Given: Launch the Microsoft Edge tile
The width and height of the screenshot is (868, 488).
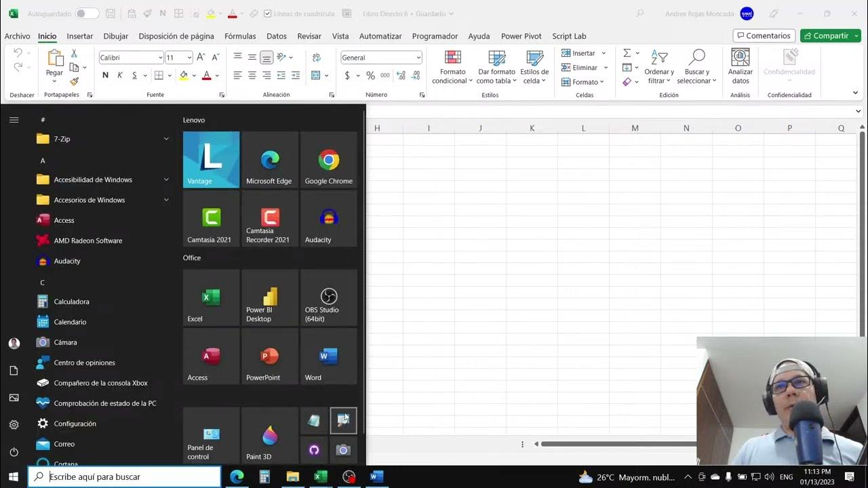Looking at the screenshot, I should (x=270, y=159).
